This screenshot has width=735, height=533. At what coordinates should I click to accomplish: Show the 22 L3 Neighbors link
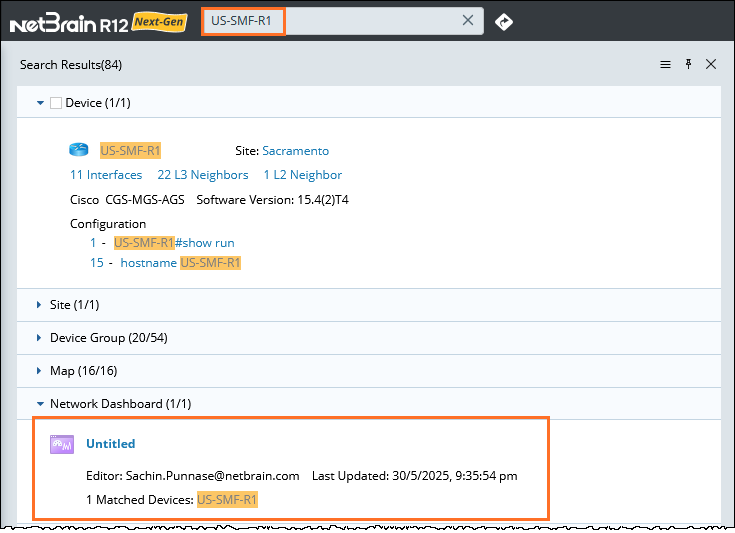click(203, 175)
